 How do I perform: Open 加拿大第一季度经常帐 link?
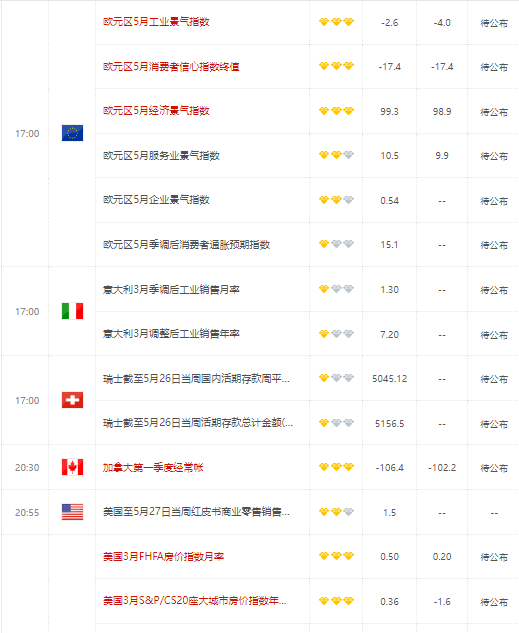(153, 467)
